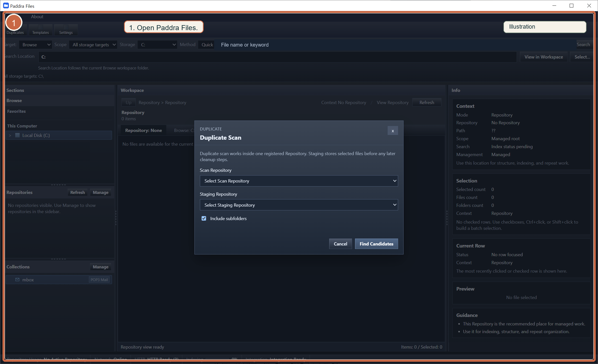Click the vertical splitter grip left of Info panel
This screenshot has width=598, height=364.
pyautogui.click(x=447, y=218)
